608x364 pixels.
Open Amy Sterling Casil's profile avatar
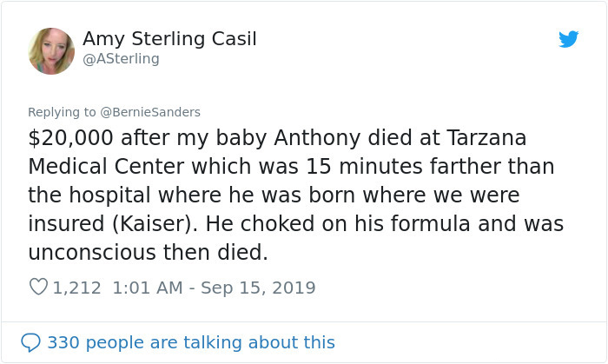51,50
